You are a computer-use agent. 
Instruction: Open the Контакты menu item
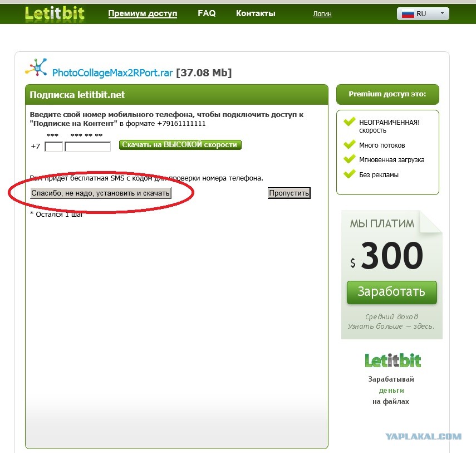point(256,13)
